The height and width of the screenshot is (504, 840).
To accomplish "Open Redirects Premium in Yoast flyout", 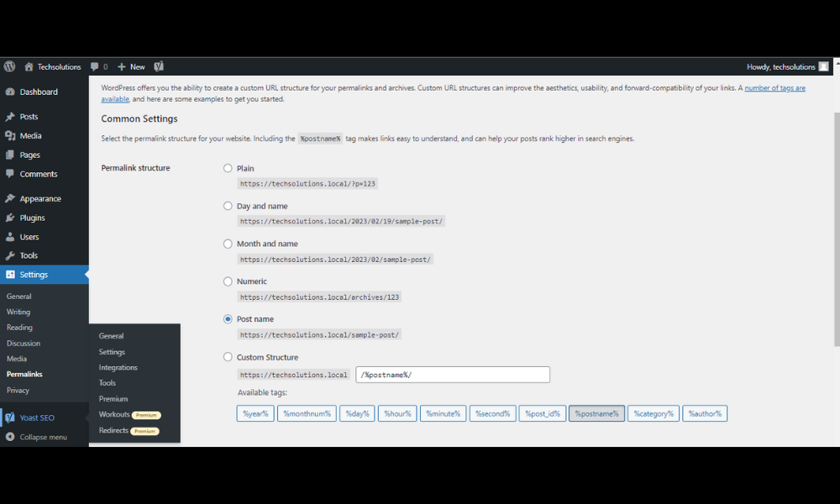I will tap(129, 430).
